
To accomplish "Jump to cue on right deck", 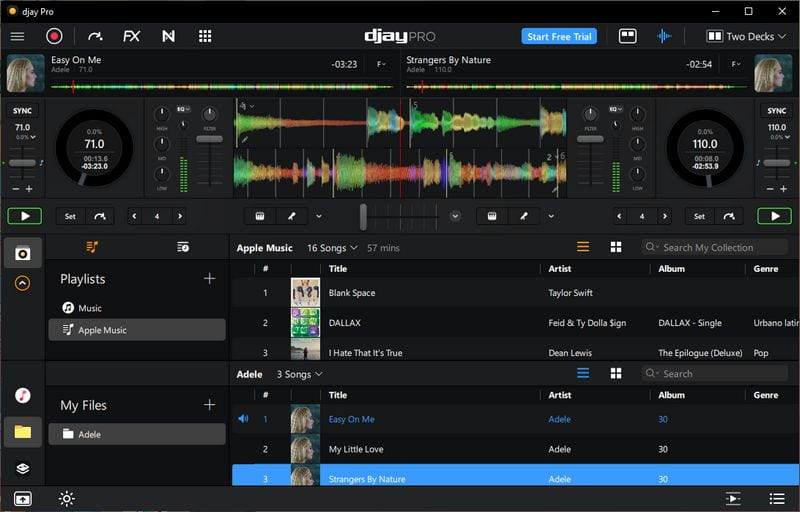I will click(729, 216).
